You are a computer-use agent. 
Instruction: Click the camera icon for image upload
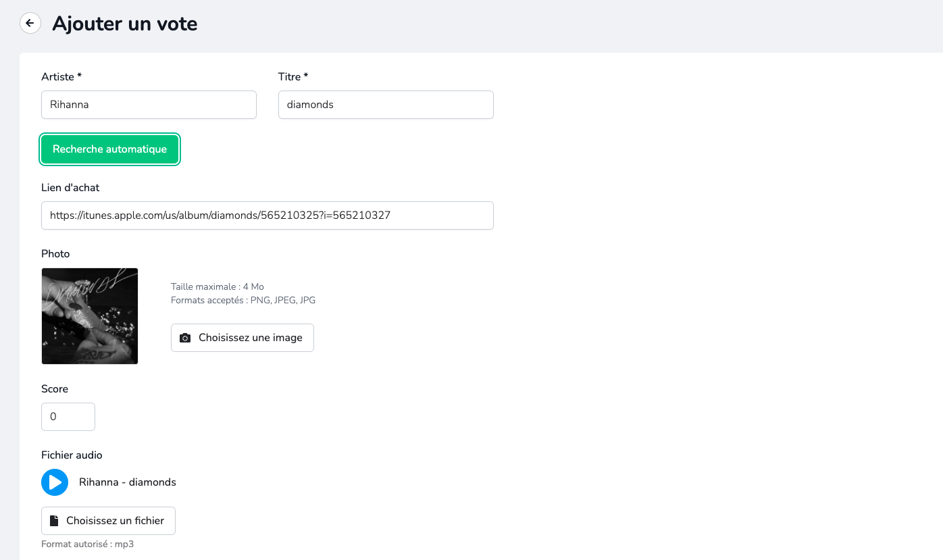click(x=185, y=338)
